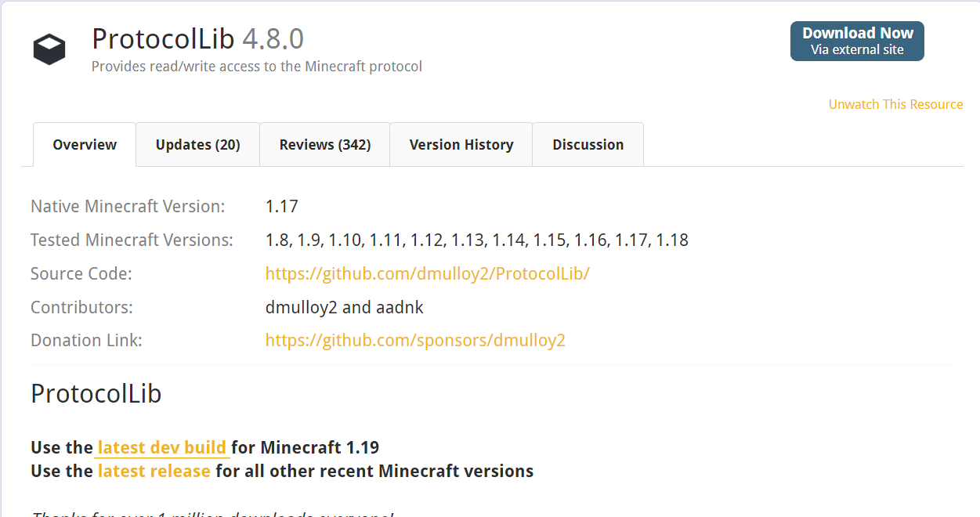Select the Overview tab
This screenshot has width=980, height=517.
(x=84, y=144)
